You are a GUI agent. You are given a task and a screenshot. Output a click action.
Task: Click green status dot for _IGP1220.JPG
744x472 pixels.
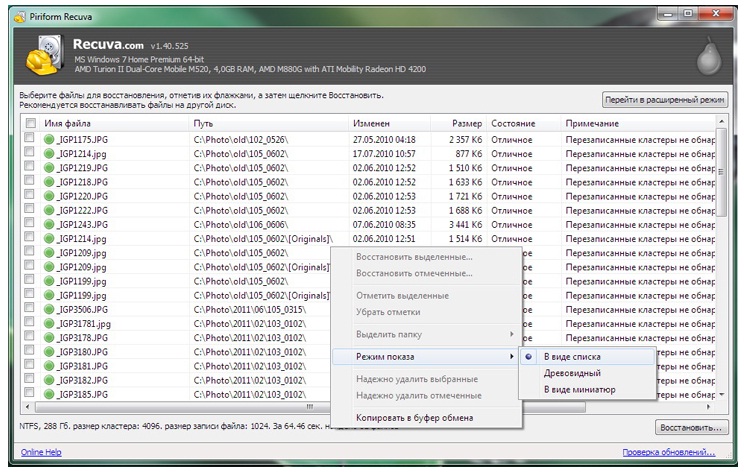pyautogui.click(x=49, y=196)
